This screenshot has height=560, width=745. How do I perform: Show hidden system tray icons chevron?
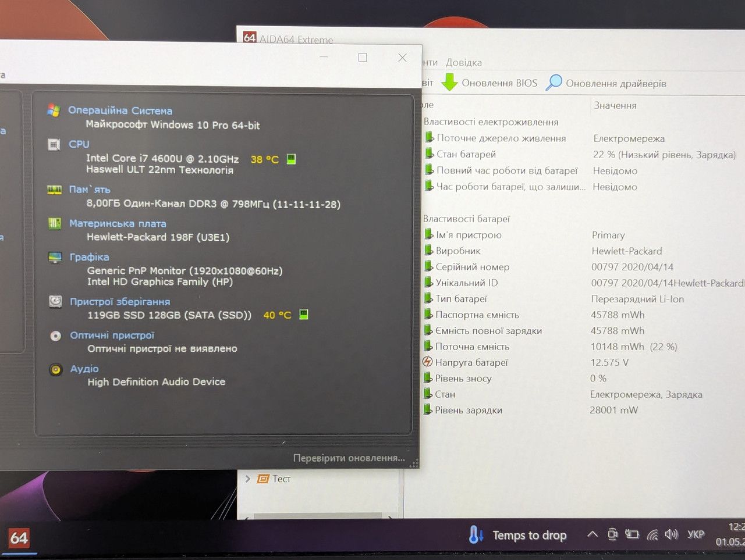click(x=592, y=534)
